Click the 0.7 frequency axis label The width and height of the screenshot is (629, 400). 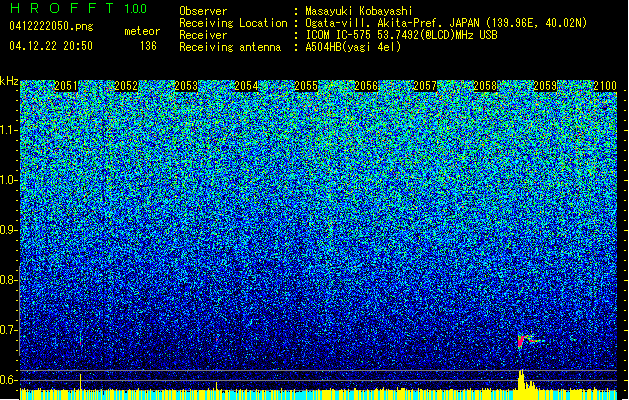click(8, 330)
